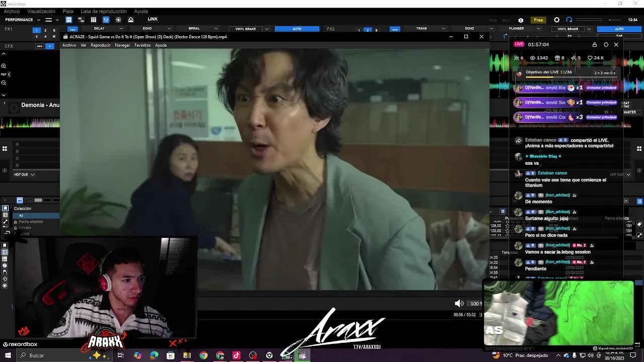Screen dimensions: 644x362
Task: Open the recording panel icon
Action: click(118, 20)
